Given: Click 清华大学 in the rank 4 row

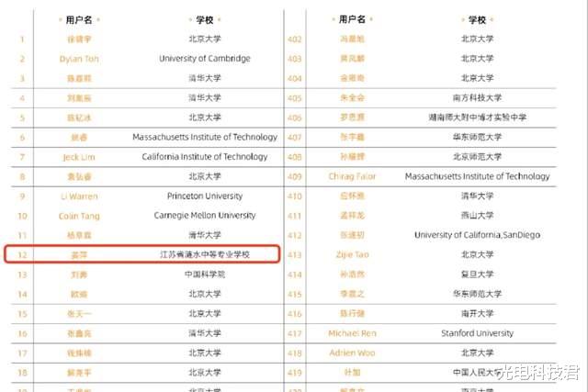Looking at the screenshot, I should coord(205,98).
